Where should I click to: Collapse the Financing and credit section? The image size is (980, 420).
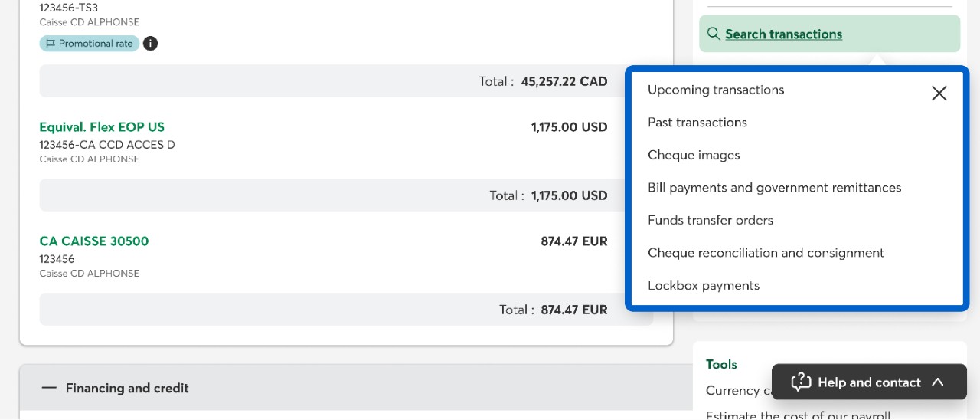point(50,388)
